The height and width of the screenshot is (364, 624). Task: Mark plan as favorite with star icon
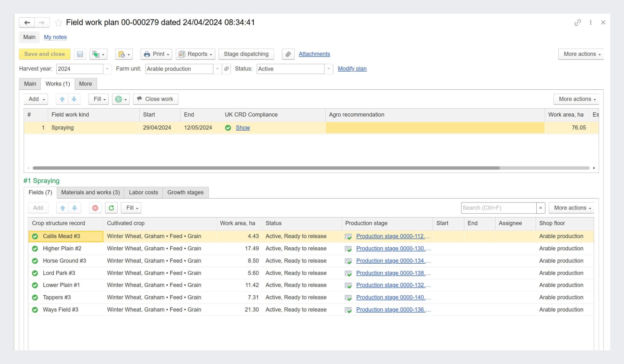(58, 23)
